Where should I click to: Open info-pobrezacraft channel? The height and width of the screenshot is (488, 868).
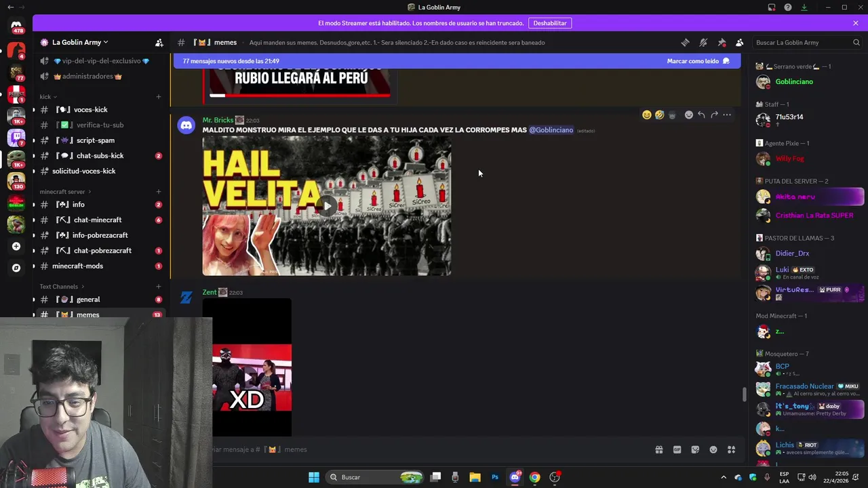pyautogui.click(x=100, y=235)
